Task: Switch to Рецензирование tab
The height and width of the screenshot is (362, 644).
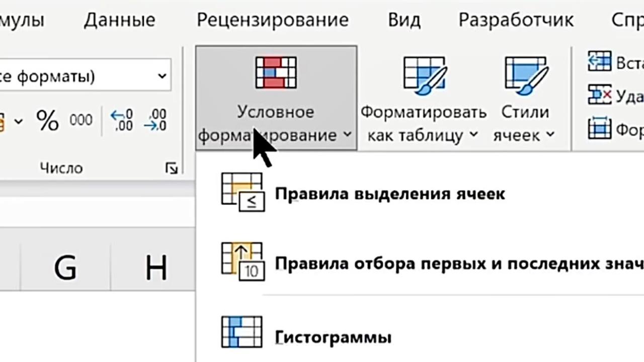Action: (x=272, y=20)
